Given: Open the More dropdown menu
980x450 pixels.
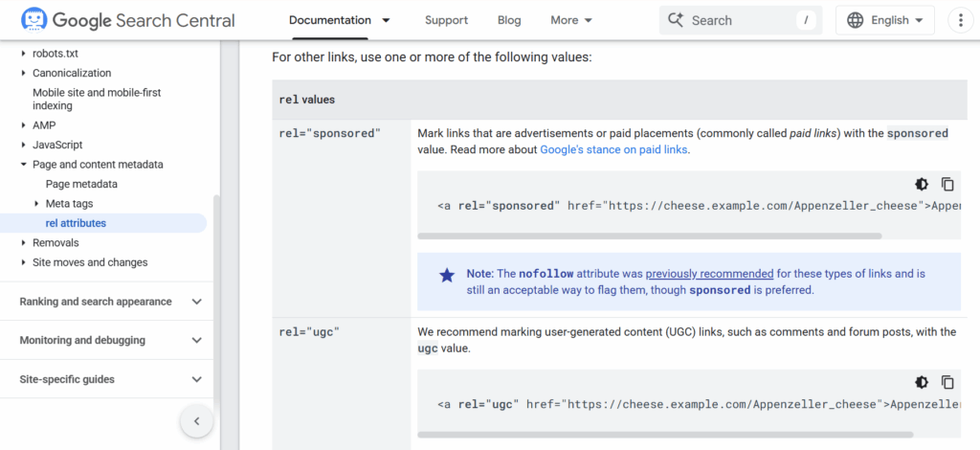Looking at the screenshot, I should point(571,20).
